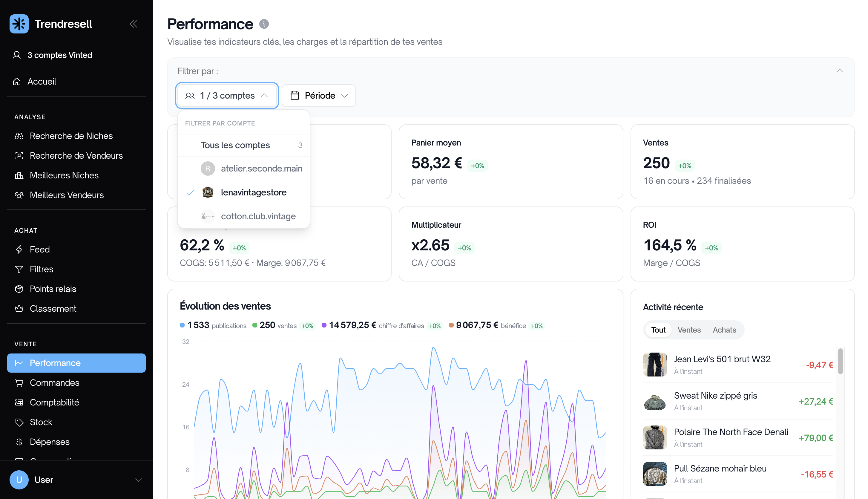Viewport: 868px width, 499px height.
Task: Open Commandes page
Action: click(76, 382)
